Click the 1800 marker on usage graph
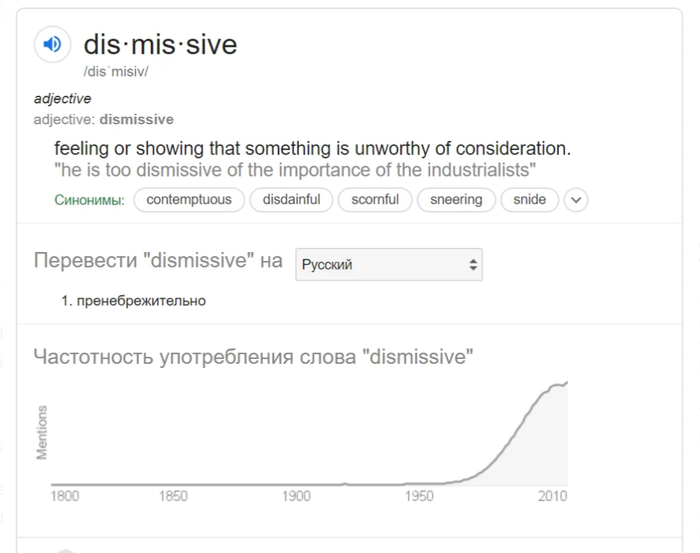Viewport: 700px width, 553px height. click(x=65, y=496)
